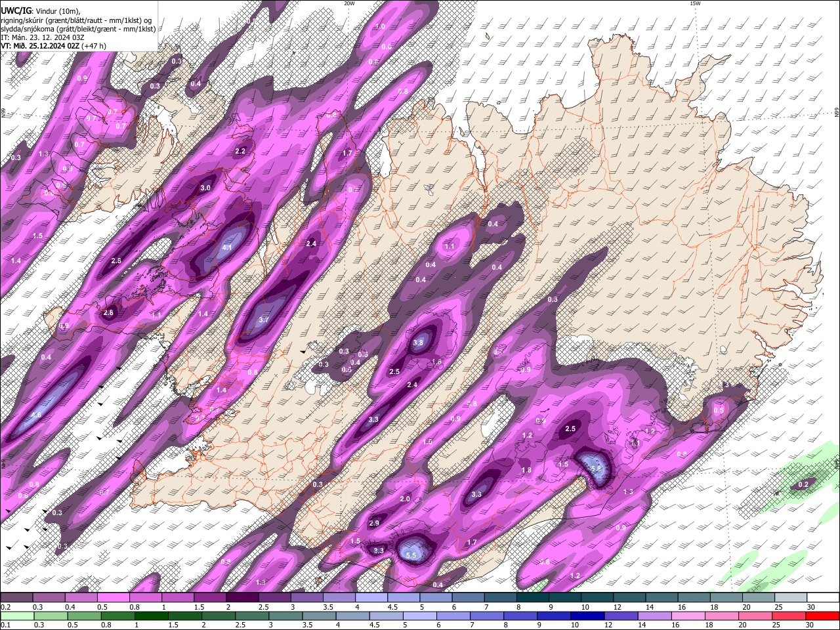This screenshot has height=630, width=840.
Task: Select the 'IT: Mán. 23. 12. 2024 03Z' line
Action: (43, 37)
